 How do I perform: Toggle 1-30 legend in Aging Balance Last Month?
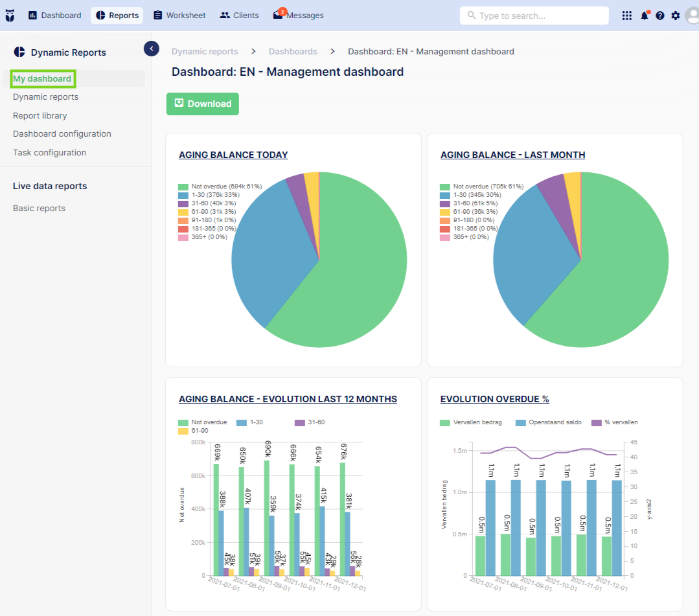pyautogui.click(x=470, y=195)
